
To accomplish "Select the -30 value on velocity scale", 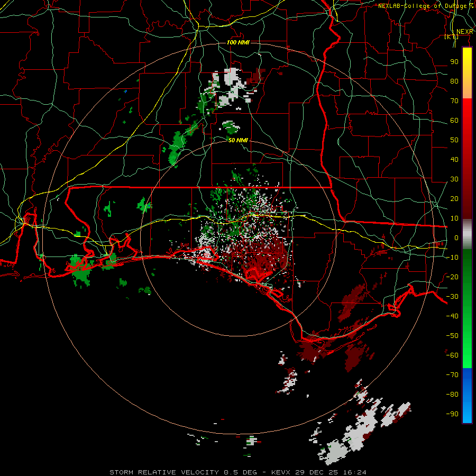I will [x=452, y=297].
